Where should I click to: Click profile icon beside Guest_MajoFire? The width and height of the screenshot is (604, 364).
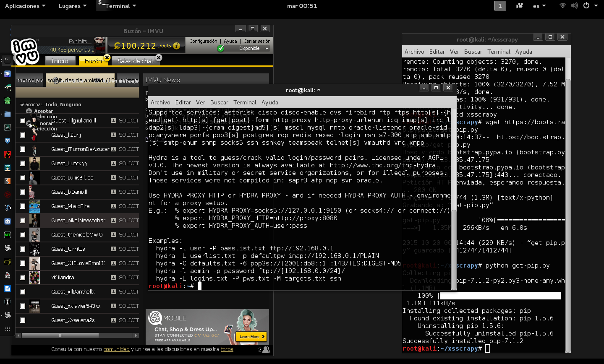113,206
